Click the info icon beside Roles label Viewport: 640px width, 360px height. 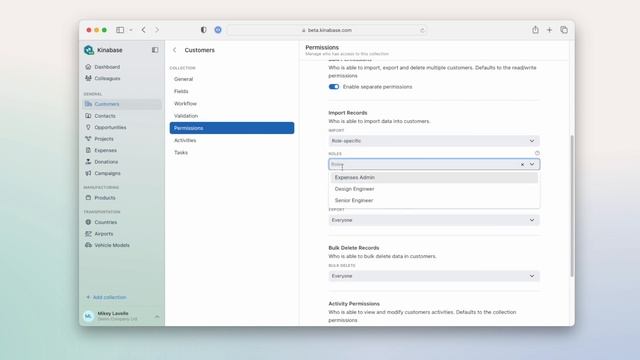coord(537,153)
